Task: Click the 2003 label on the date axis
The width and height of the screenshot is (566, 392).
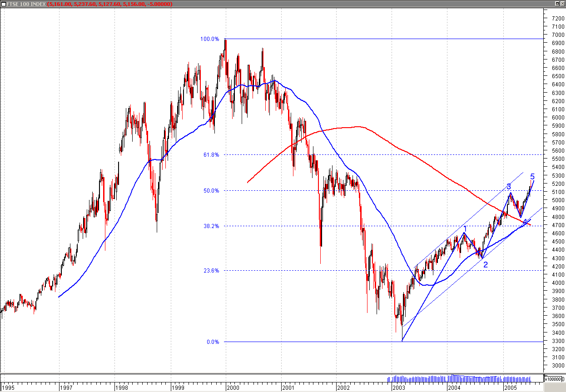Action: (400, 387)
